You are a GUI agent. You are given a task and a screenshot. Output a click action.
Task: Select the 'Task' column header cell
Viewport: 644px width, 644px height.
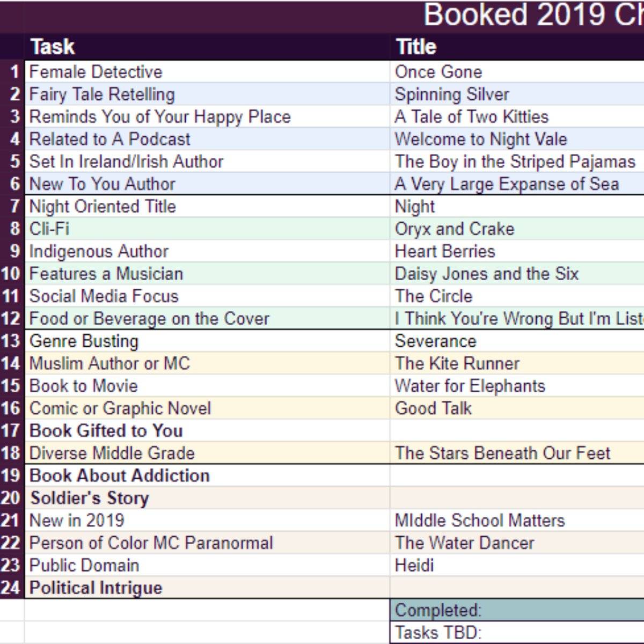coord(207,47)
